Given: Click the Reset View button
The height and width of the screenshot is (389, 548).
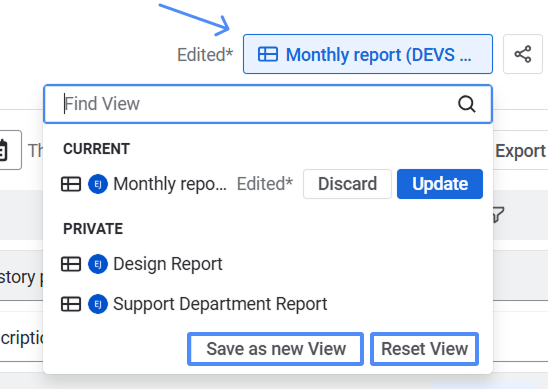Looking at the screenshot, I should point(424,349).
